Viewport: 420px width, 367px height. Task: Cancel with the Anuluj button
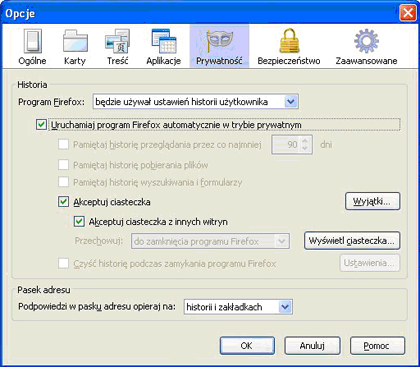click(x=312, y=346)
